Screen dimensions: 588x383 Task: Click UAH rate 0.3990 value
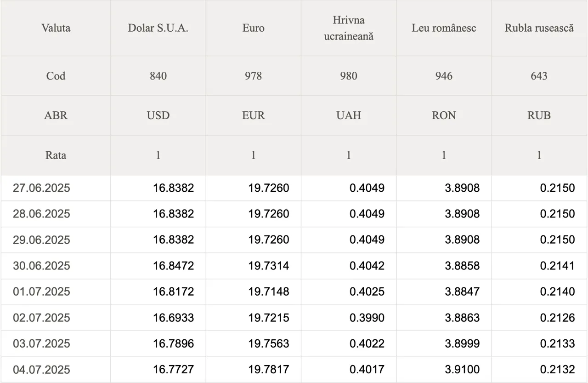367,318
